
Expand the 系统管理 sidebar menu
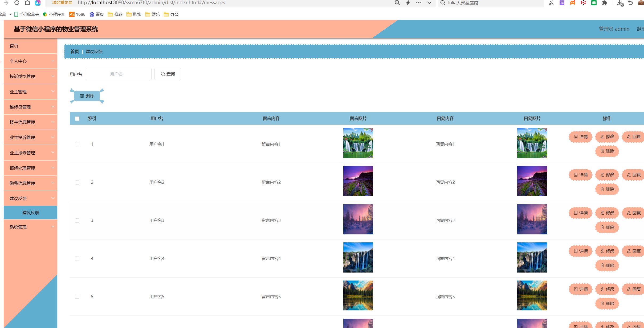(31, 227)
